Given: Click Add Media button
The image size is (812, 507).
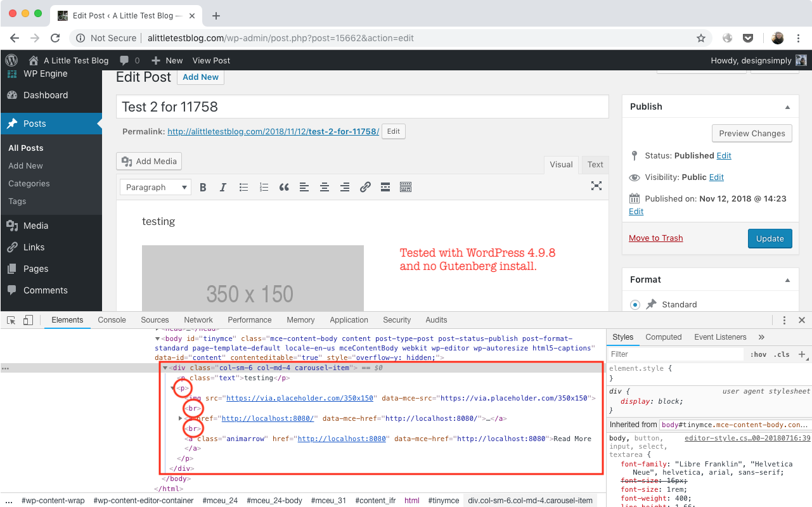Looking at the screenshot, I should pos(149,161).
